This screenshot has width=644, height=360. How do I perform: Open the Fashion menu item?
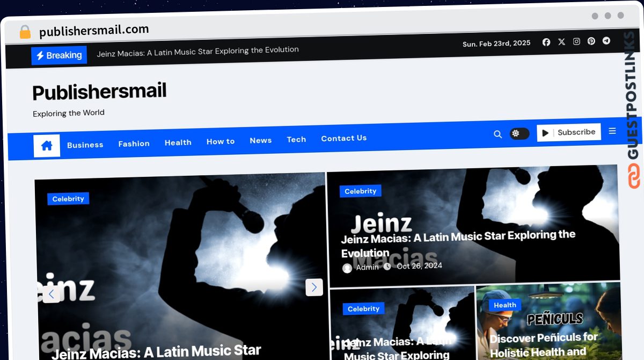(x=134, y=143)
